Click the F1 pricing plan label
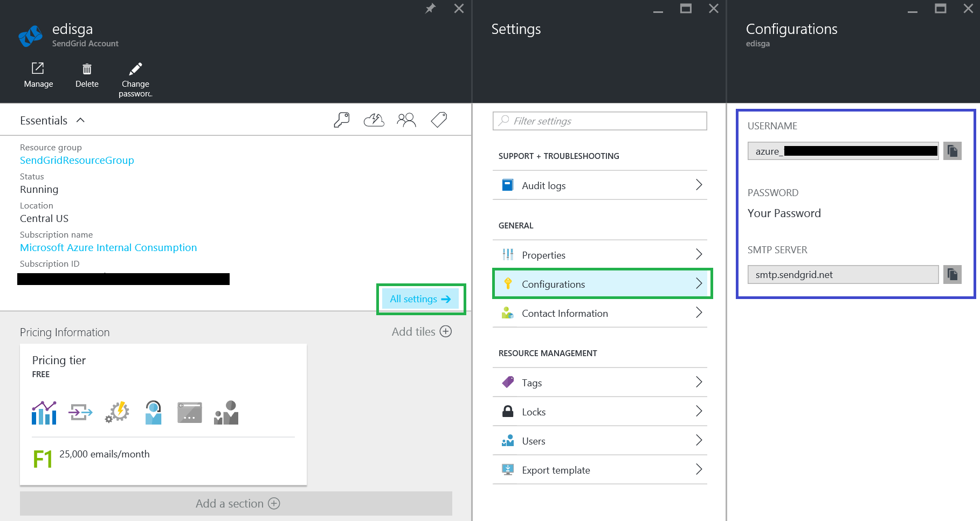 (x=43, y=459)
